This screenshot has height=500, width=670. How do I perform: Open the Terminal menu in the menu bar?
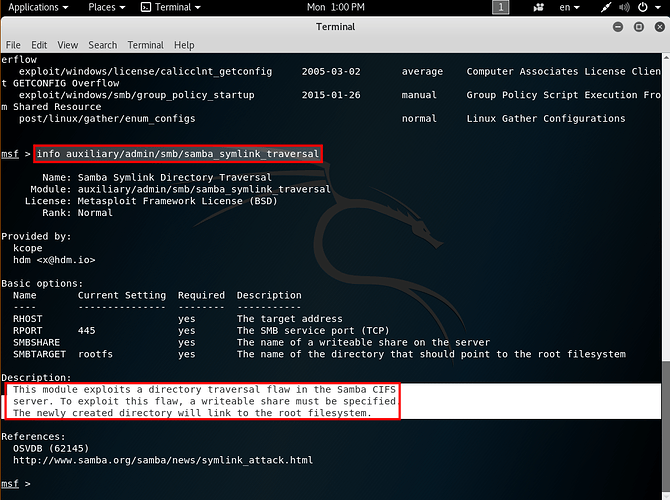[145, 45]
